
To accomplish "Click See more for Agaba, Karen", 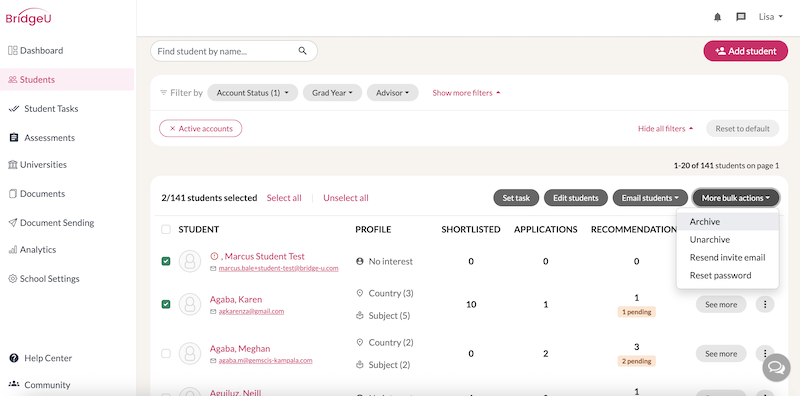I will (x=721, y=305).
